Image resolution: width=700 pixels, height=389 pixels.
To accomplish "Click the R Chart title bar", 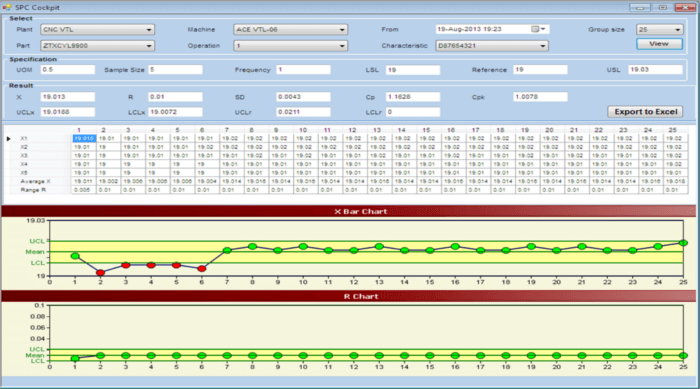I will coord(348,296).
